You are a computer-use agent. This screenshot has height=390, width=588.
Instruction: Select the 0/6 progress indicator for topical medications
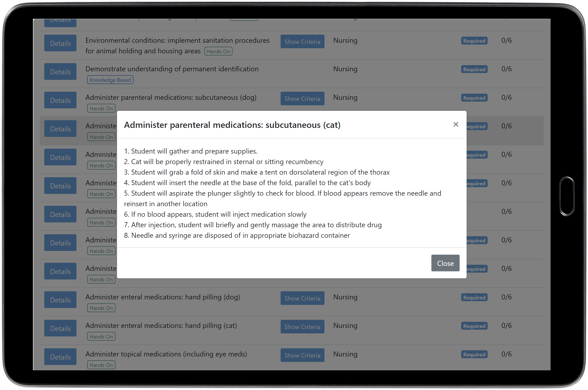coord(506,354)
